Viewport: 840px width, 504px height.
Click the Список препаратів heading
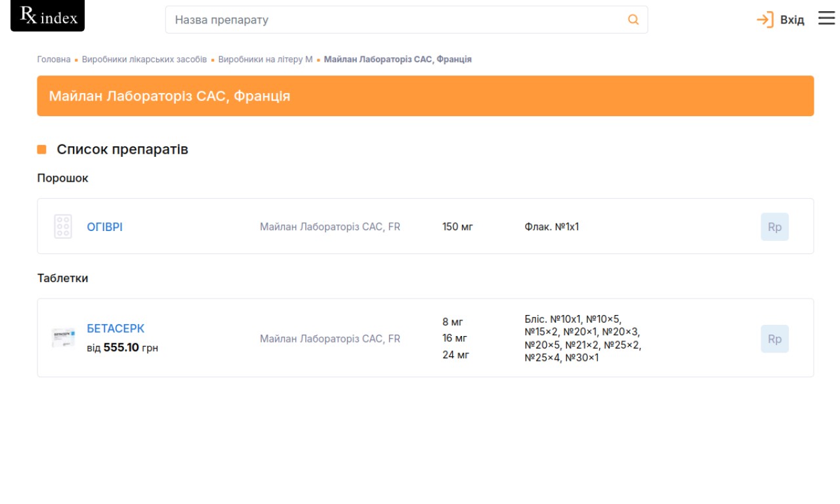click(123, 150)
